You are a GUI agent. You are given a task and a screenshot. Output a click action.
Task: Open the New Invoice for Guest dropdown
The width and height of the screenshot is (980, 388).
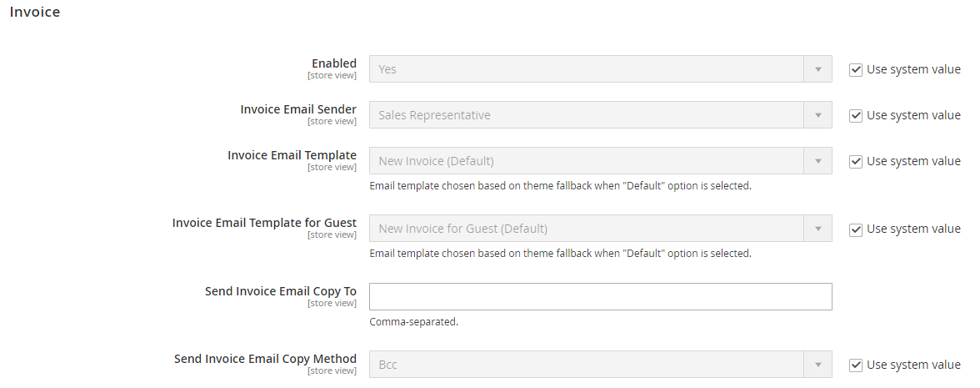[x=600, y=229]
